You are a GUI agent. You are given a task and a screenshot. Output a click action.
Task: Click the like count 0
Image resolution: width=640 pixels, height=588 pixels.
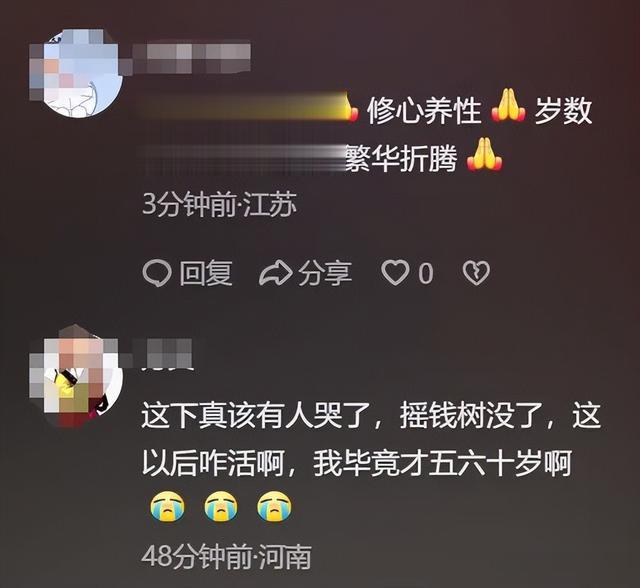click(x=425, y=273)
